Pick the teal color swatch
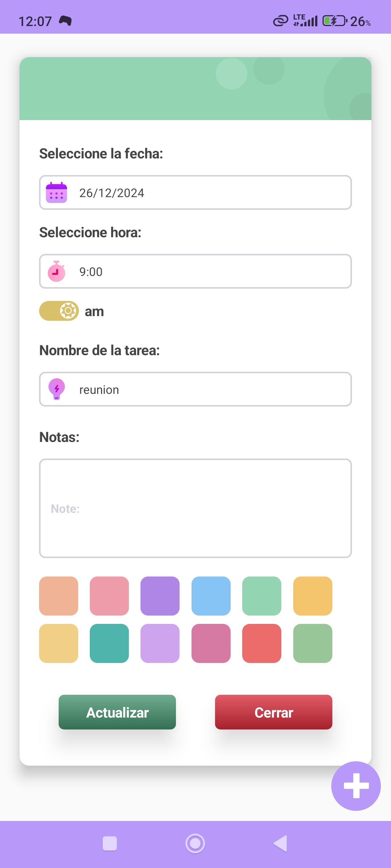Viewport: 391px width, 868px height. point(109,643)
